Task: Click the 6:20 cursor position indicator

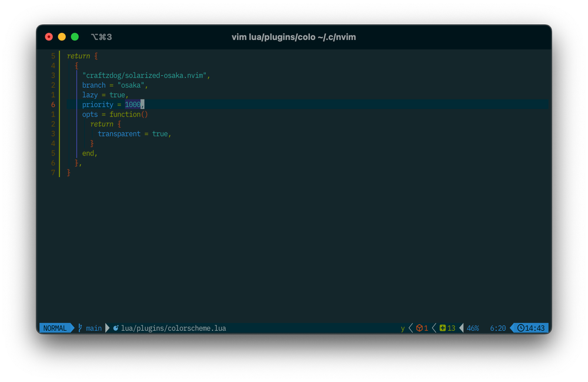Action: point(497,328)
